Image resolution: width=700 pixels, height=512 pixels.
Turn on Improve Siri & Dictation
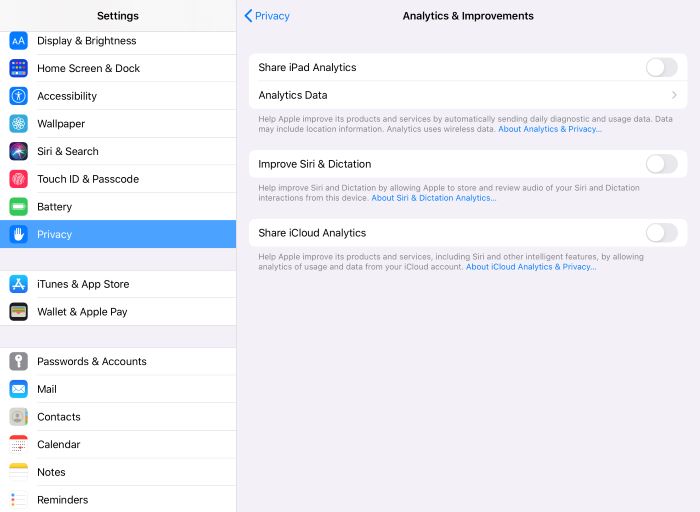[661, 164]
